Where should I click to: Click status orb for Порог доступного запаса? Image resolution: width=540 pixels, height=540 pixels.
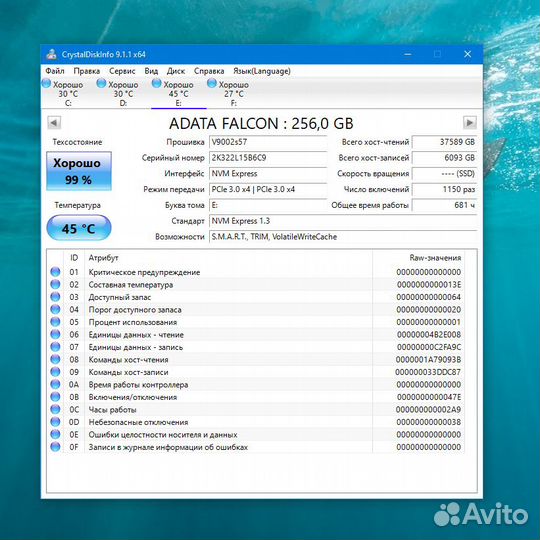coord(55,309)
